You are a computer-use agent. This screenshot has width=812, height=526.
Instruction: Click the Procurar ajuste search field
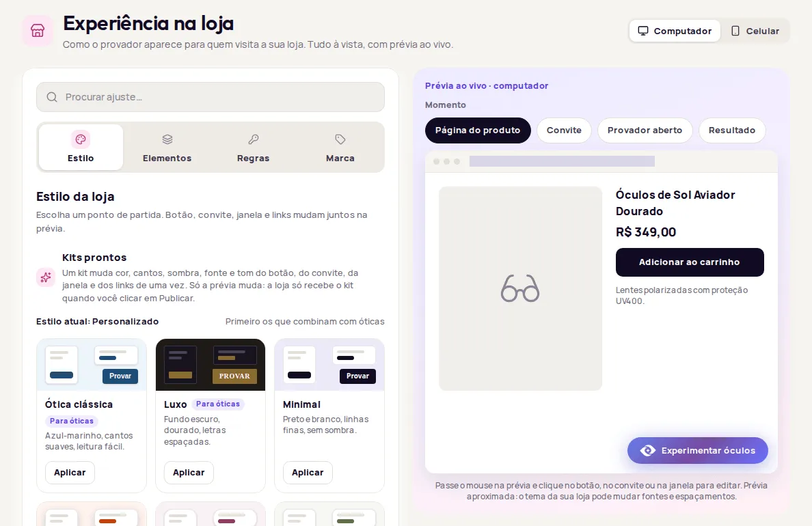coord(211,97)
